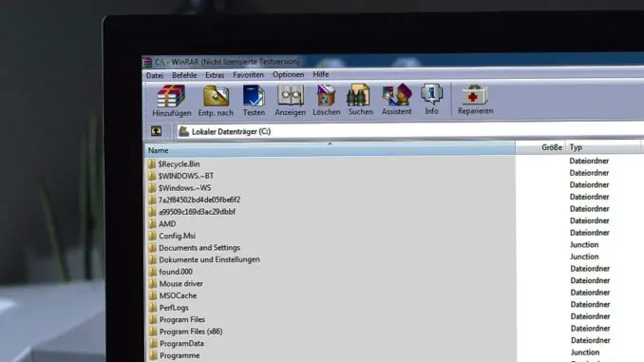This screenshot has width=644, height=362.
Task: Select the Programme junction entry
Action: pyautogui.click(x=180, y=355)
